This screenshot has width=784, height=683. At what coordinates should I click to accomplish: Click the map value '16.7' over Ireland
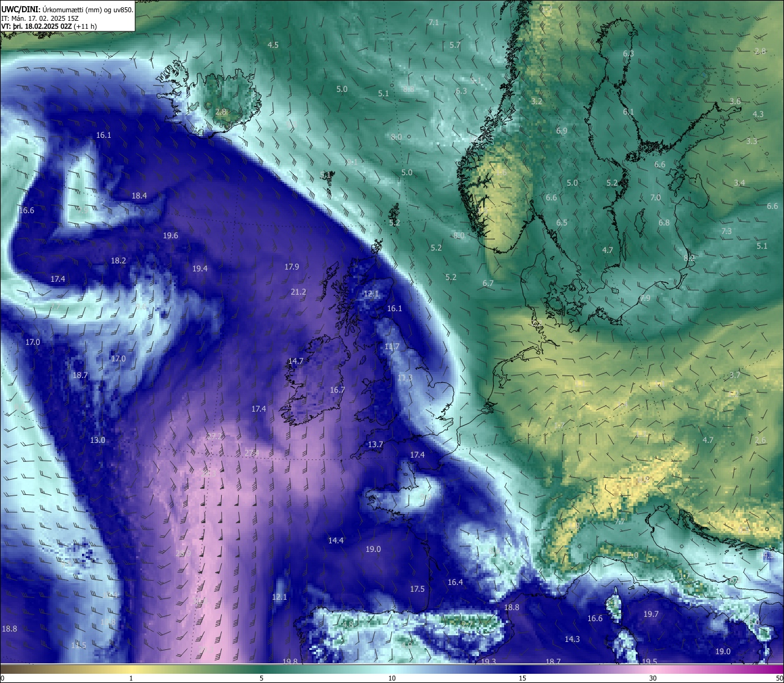pyautogui.click(x=337, y=390)
